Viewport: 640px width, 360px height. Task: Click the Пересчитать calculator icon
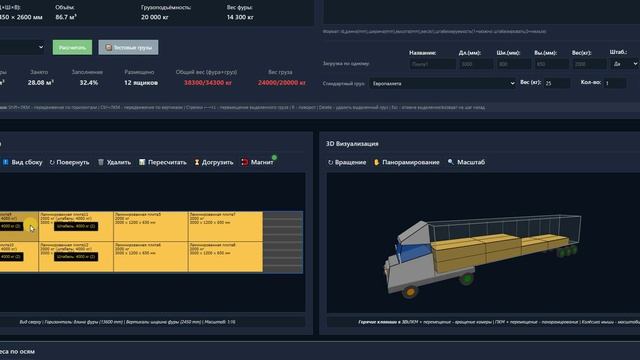[x=142, y=162]
